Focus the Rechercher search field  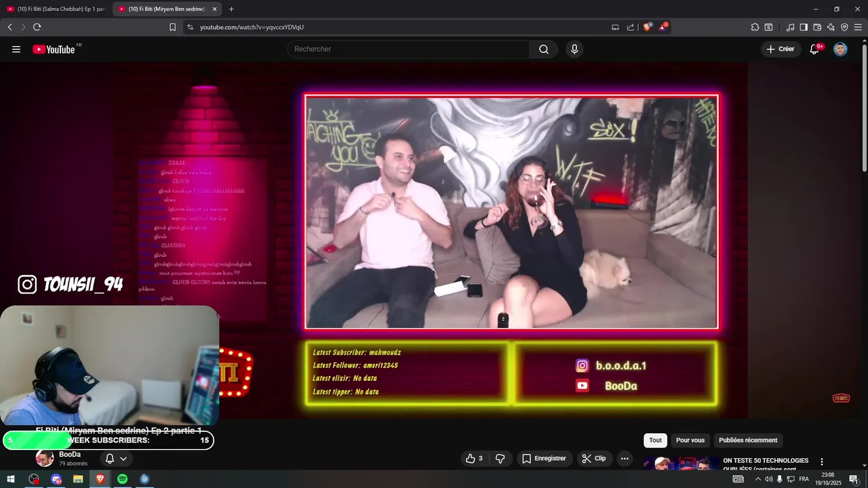click(x=408, y=49)
